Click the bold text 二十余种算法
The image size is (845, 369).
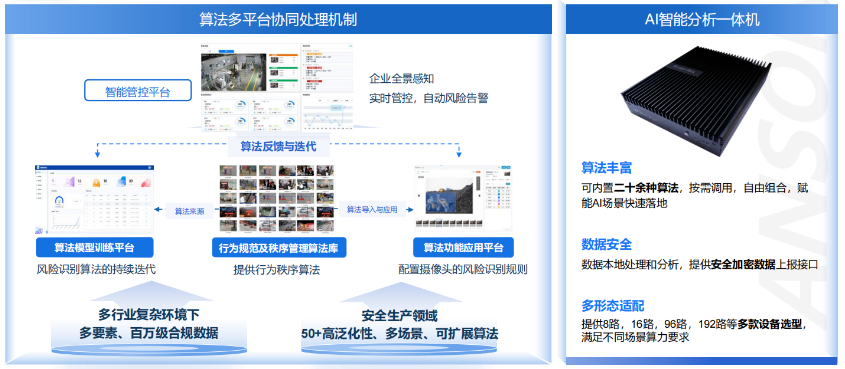[646, 188]
